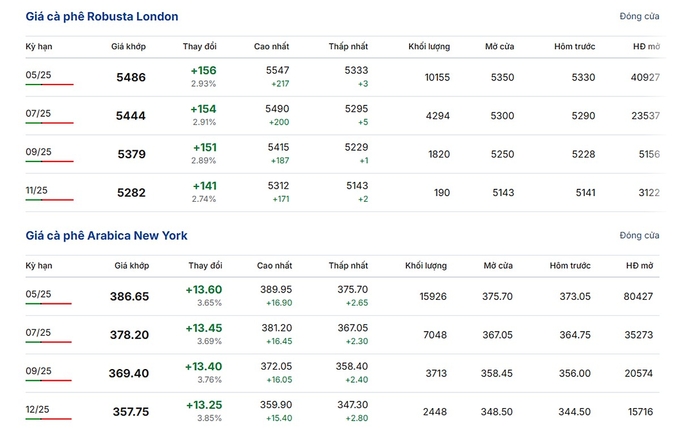Click the matched price 369.40
This screenshot has height=428, width=680.
129,373
